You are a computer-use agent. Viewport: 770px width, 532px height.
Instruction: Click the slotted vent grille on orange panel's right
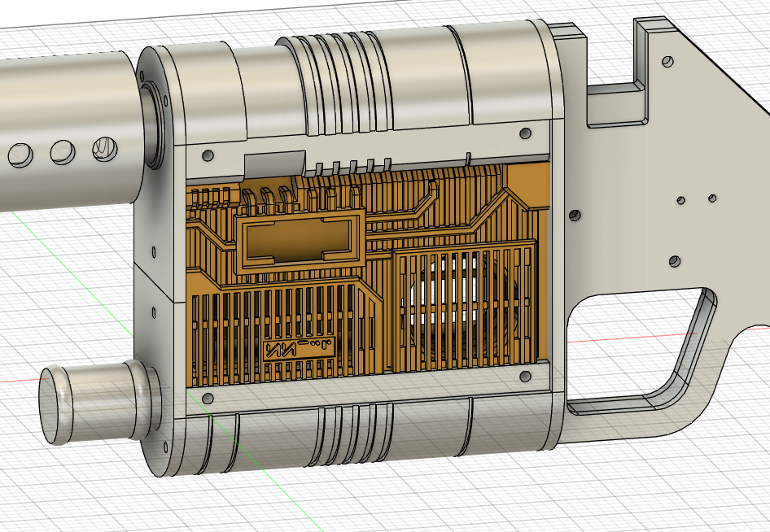(x=464, y=304)
